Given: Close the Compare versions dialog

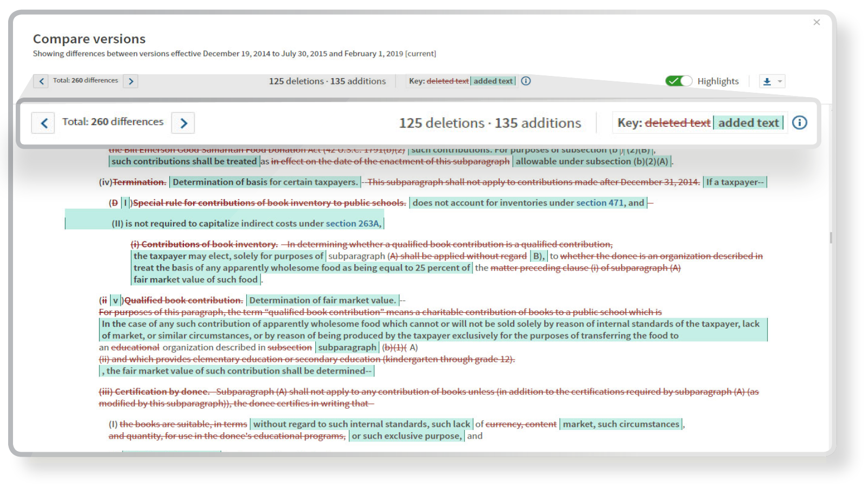Looking at the screenshot, I should pyautogui.click(x=816, y=22).
